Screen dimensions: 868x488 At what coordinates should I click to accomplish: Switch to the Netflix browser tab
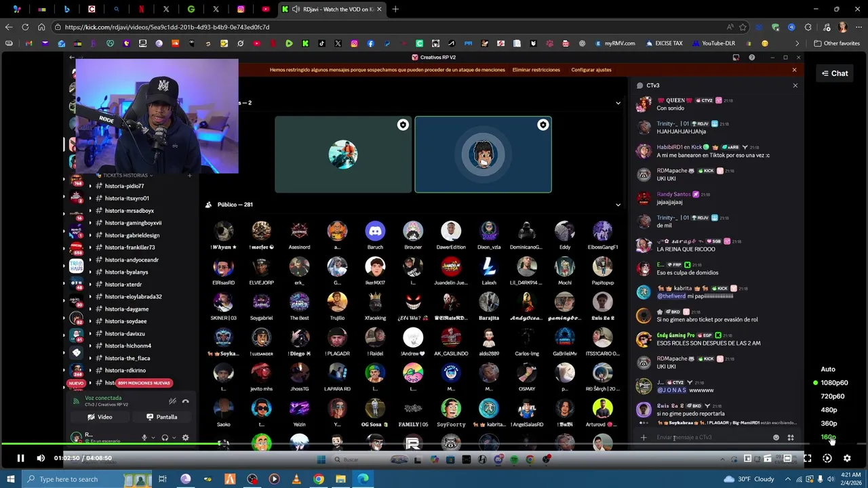tap(141, 9)
